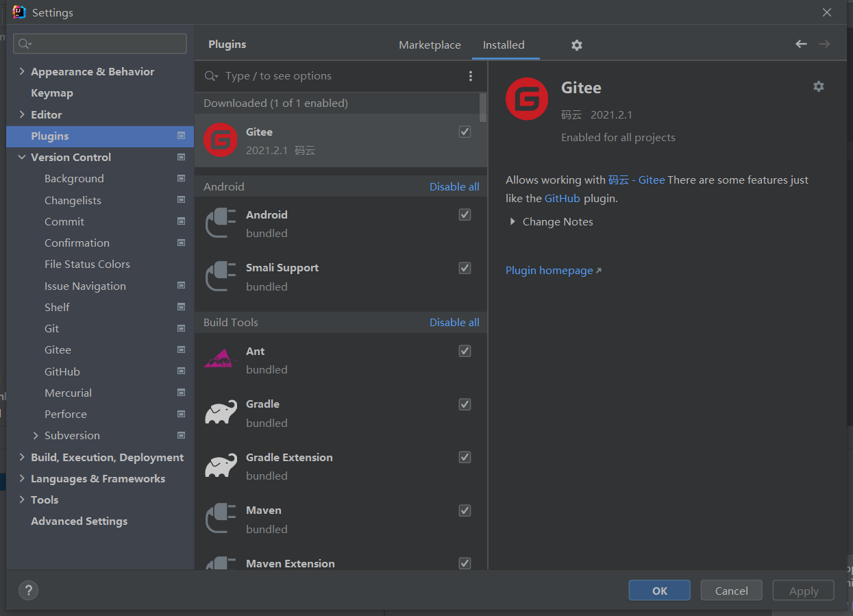Click the Cancel button
Viewport: 853px width, 616px height.
click(732, 591)
